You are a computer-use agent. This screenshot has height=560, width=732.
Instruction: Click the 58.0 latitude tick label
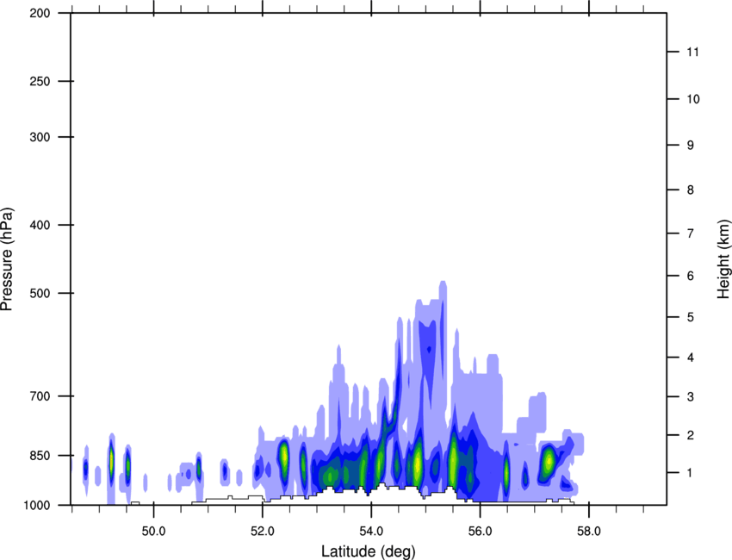(x=589, y=532)
